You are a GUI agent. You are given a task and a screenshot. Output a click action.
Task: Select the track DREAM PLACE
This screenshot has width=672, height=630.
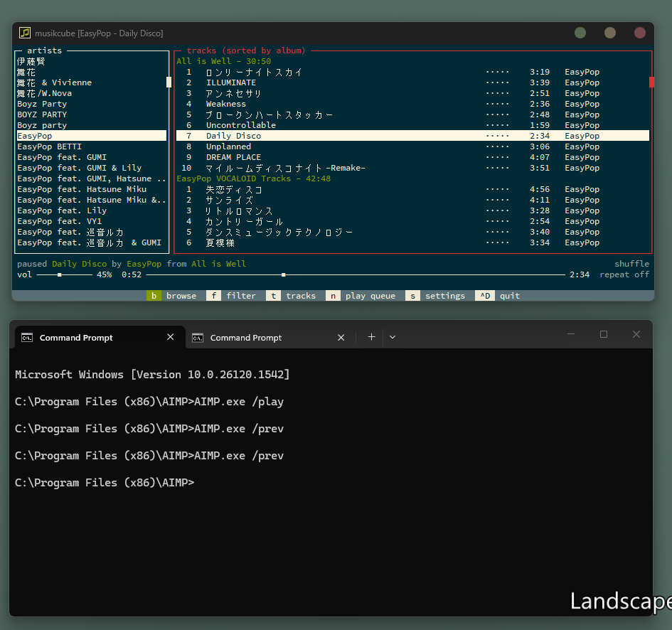click(x=412, y=157)
